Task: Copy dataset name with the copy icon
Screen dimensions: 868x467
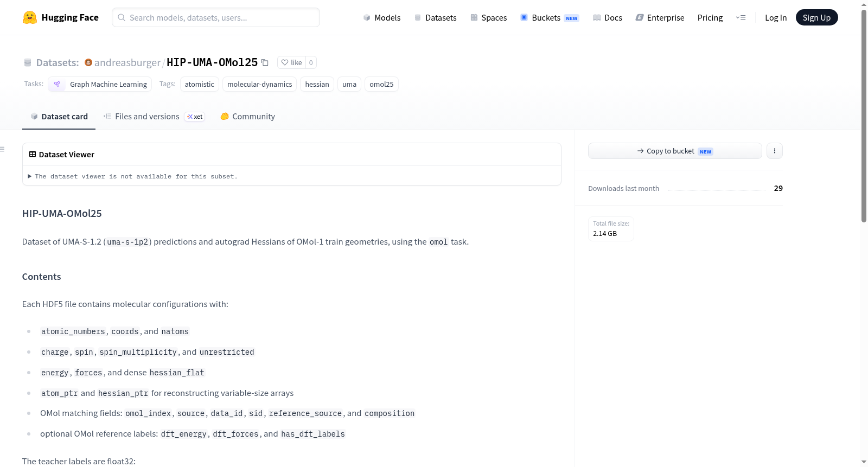Action: (x=265, y=62)
